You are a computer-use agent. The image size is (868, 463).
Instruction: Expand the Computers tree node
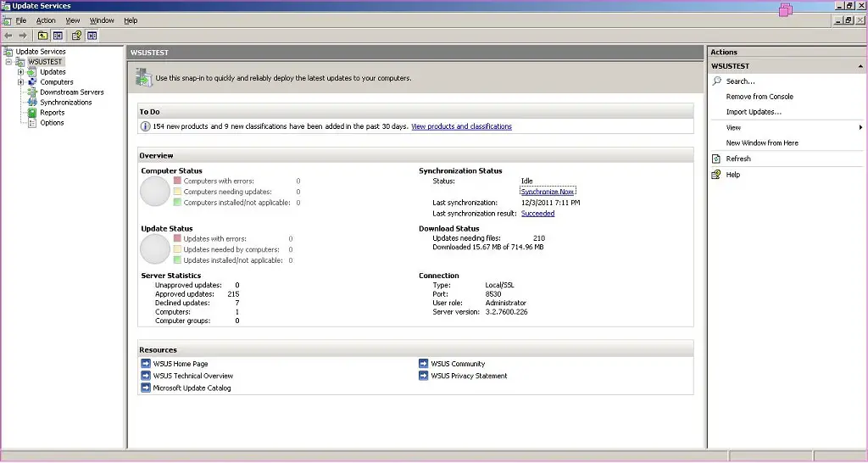[20, 82]
